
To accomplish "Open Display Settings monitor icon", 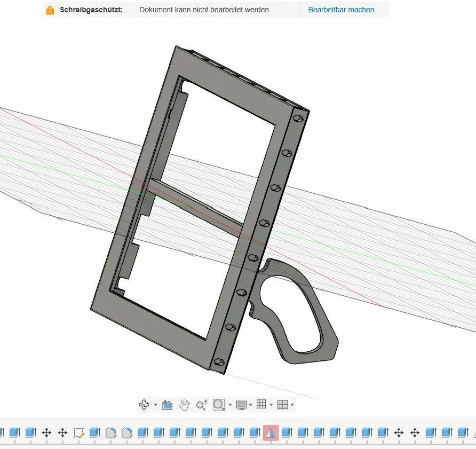I will 242,405.
